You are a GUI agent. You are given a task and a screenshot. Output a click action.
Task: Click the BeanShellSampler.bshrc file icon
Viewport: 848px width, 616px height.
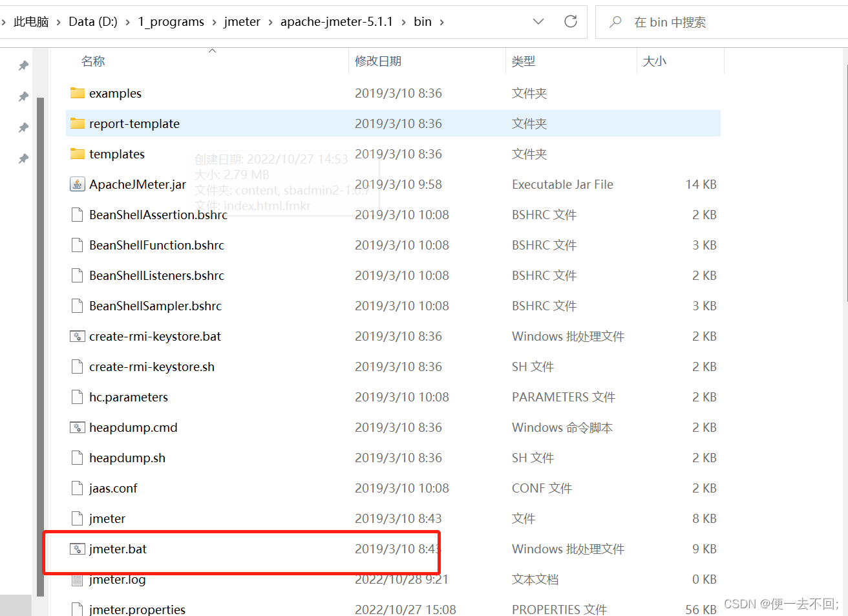pyautogui.click(x=78, y=306)
